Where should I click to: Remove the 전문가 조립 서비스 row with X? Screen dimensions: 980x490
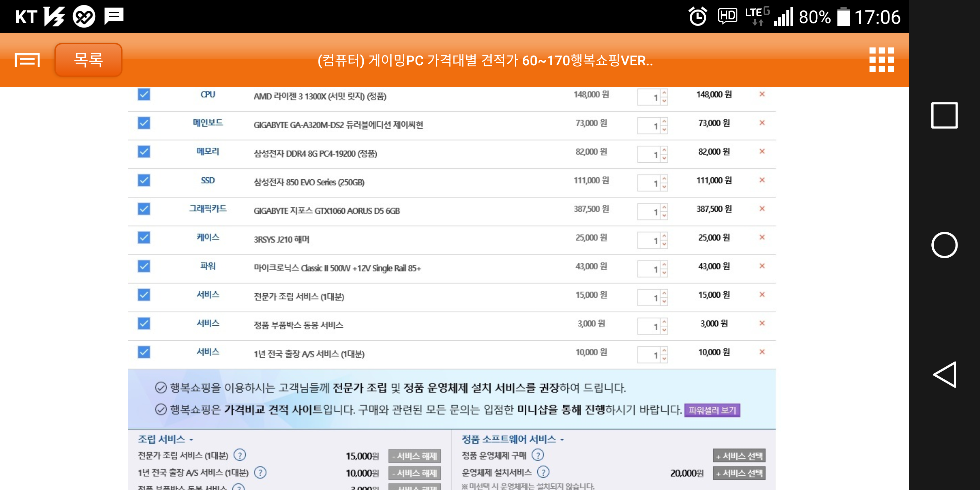(762, 294)
